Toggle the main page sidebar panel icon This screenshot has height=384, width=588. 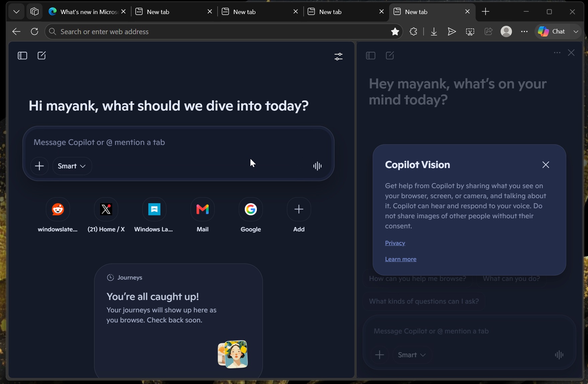(x=22, y=56)
